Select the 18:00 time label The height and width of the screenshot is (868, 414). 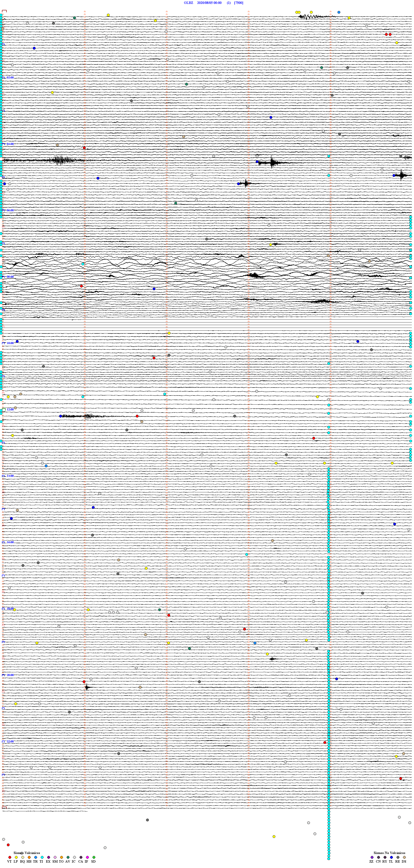pos(10,608)
